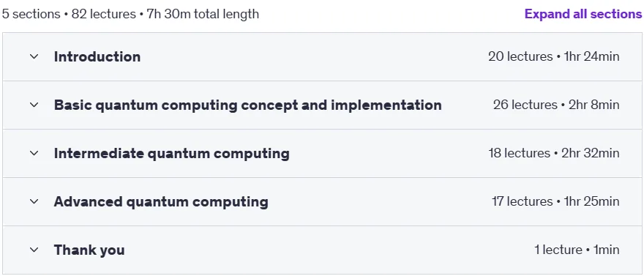Select the 82 lectures count text
Image resolution: width=644 pixels, height=276 pixels.
click(x=104, y=14)
